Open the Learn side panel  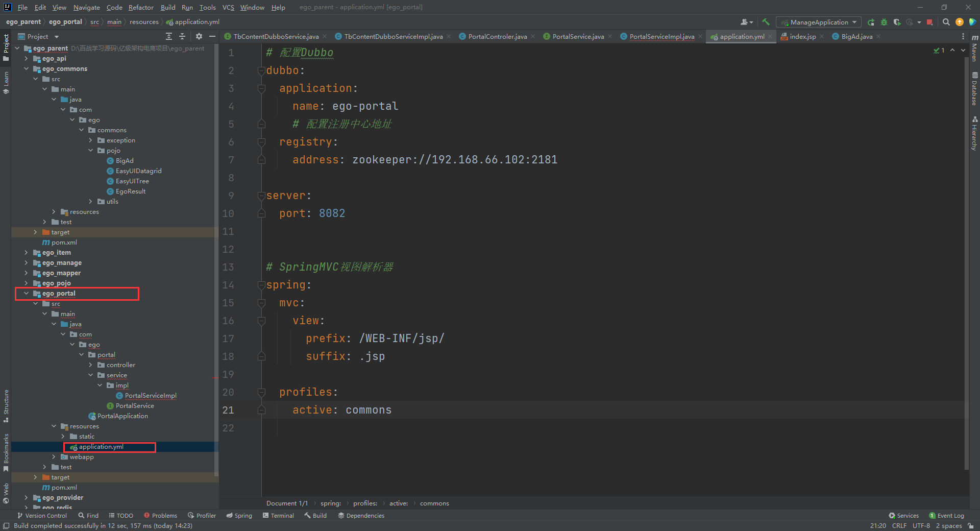tap(6, 83)
